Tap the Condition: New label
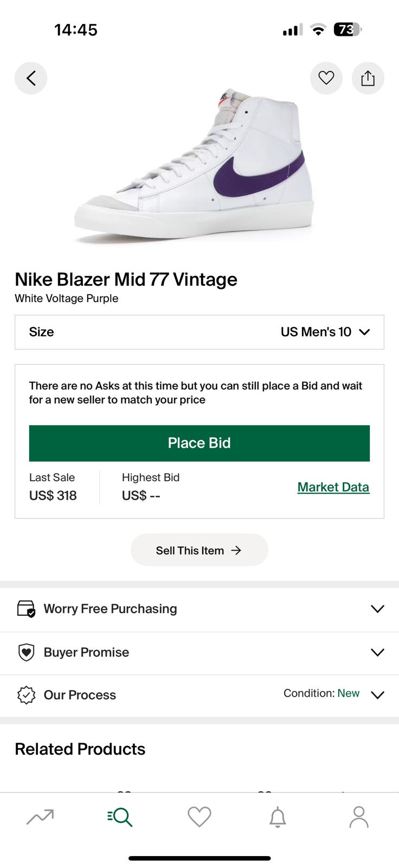This screenshot has width=399, height=868. tap(321, 693)
